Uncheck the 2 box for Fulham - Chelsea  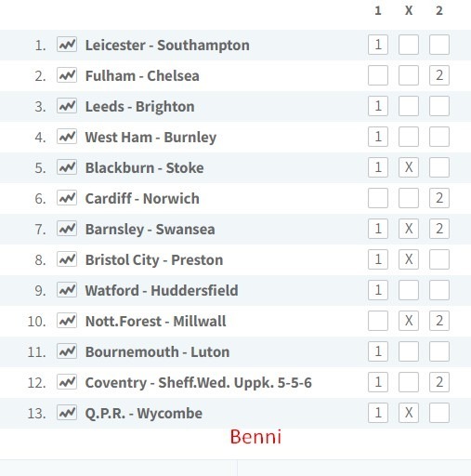(x=439, y=75)
